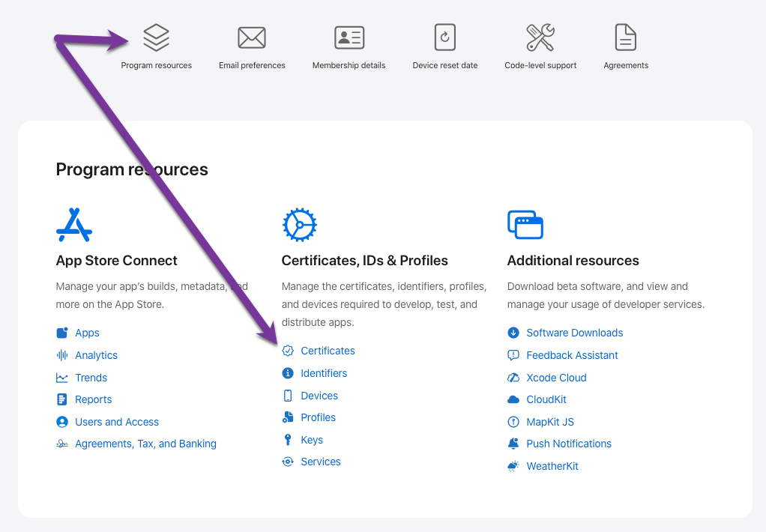This screenshot has height=532, width=766.
Task: Click the Services icon
Action: (288, 462)
